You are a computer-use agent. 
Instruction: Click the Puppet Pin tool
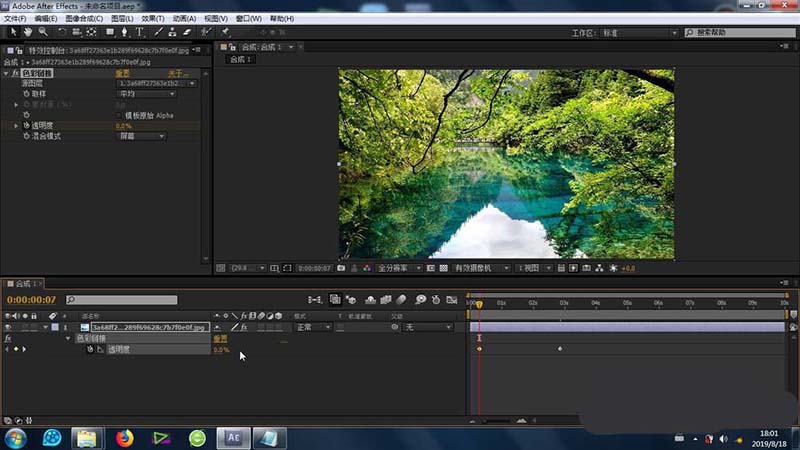[x=225, y=32]
